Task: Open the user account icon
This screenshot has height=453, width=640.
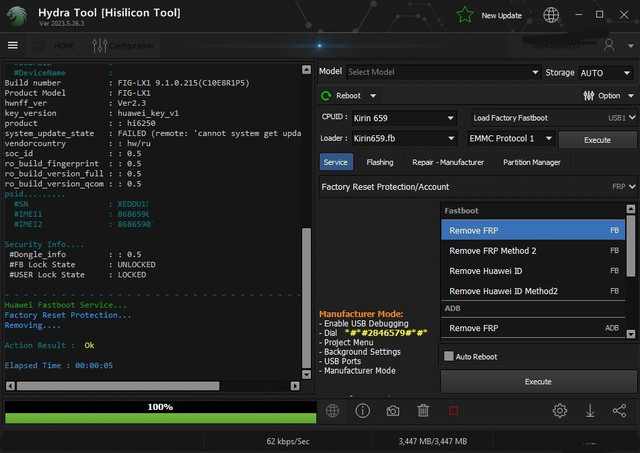Action: click(x=609, y=45)
